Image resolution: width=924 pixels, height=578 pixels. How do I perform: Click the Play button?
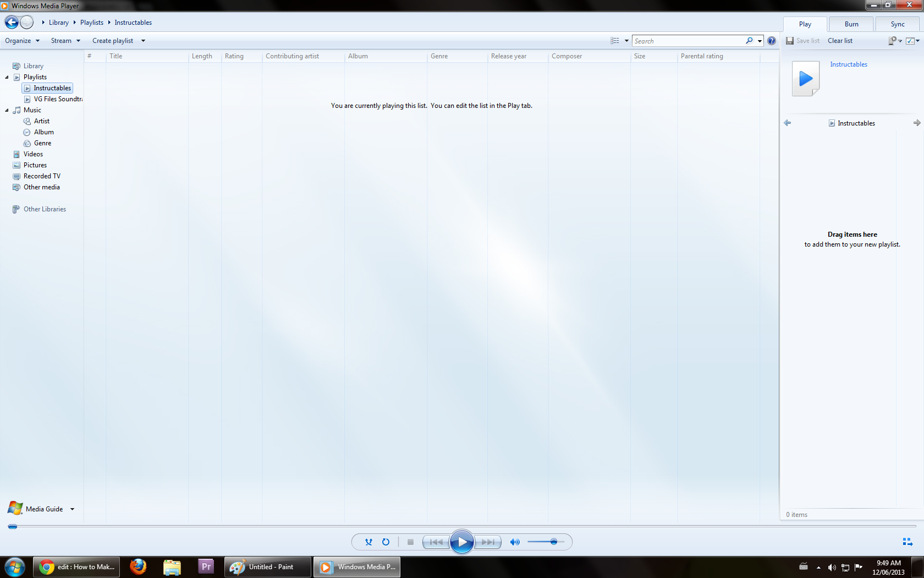pyautogui.click(x=462, y=542)
